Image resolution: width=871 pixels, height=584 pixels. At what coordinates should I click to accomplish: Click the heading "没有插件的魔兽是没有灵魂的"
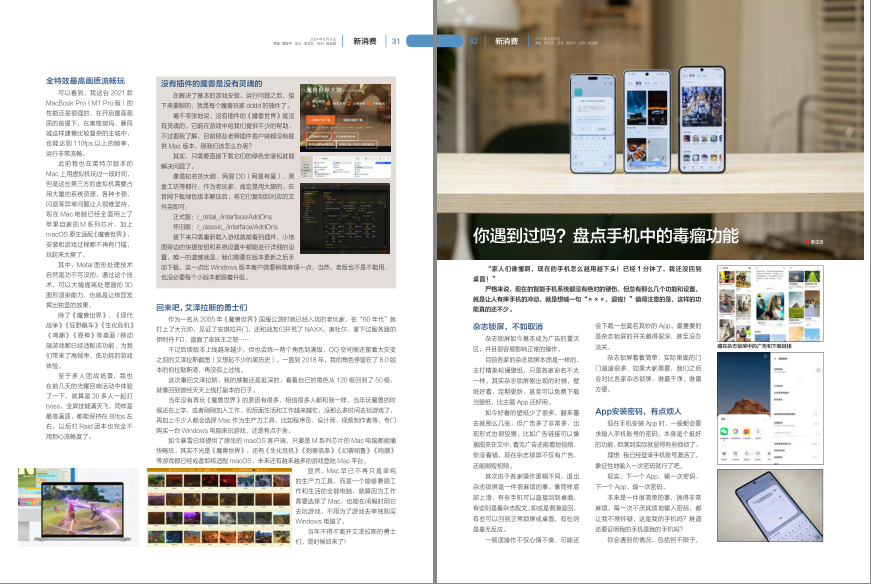coord(211,83)
